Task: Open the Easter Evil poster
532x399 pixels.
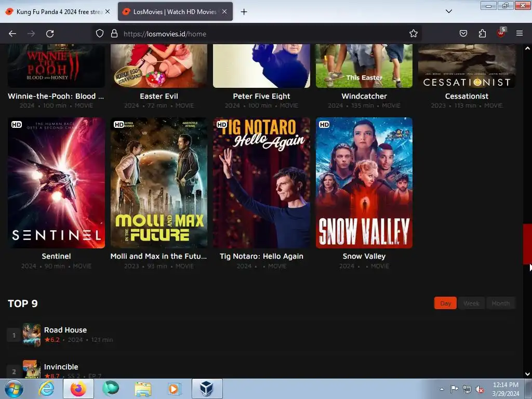Action: point(159,66)
